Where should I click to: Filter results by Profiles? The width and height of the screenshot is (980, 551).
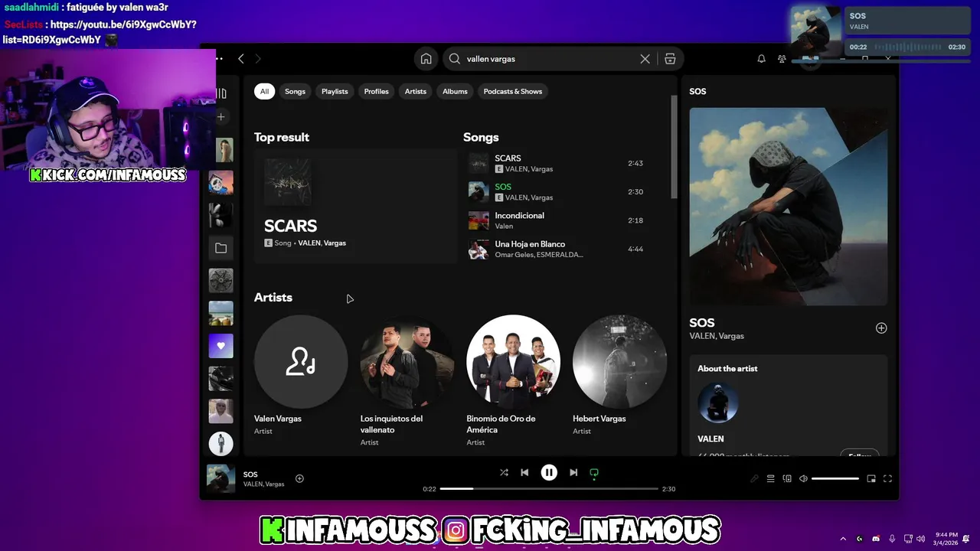pyautogui.click(x=376, y=91)
